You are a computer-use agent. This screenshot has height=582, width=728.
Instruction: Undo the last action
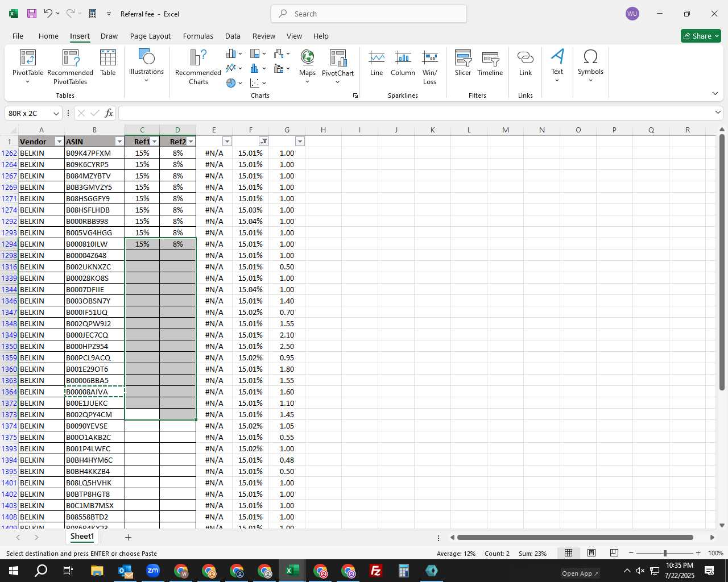(x=48, y=14)
